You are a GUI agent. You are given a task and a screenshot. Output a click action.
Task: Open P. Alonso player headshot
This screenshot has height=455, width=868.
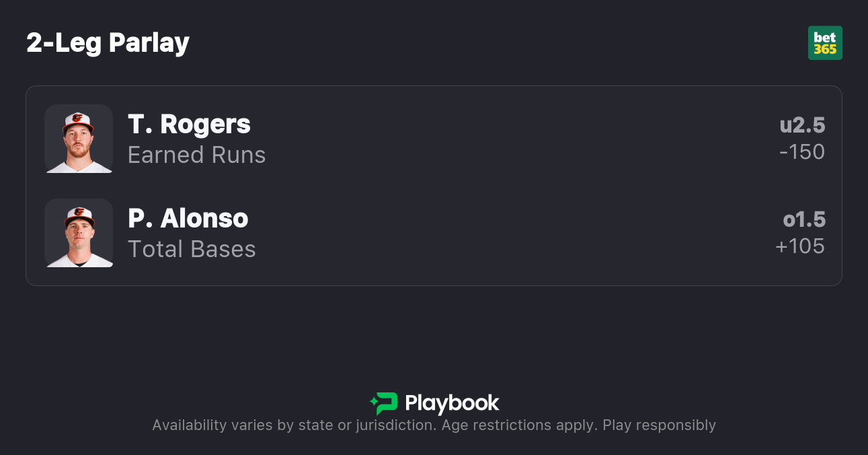79,233
